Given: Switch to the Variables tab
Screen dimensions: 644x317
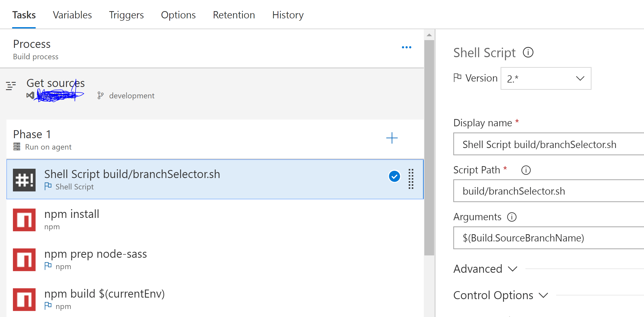Looking at the screenshot, I should 72,15.
